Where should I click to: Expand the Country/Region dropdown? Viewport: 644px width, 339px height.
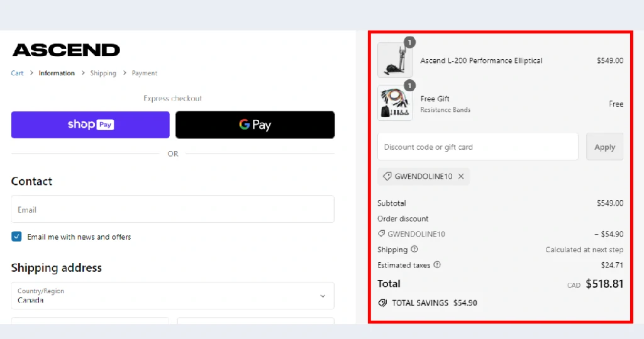point(172,296)
